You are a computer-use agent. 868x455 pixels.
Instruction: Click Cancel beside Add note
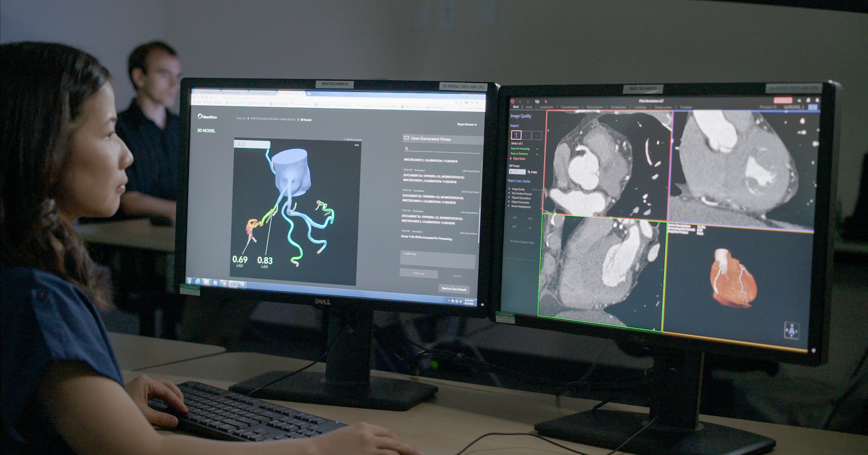[x=457, y=276]
